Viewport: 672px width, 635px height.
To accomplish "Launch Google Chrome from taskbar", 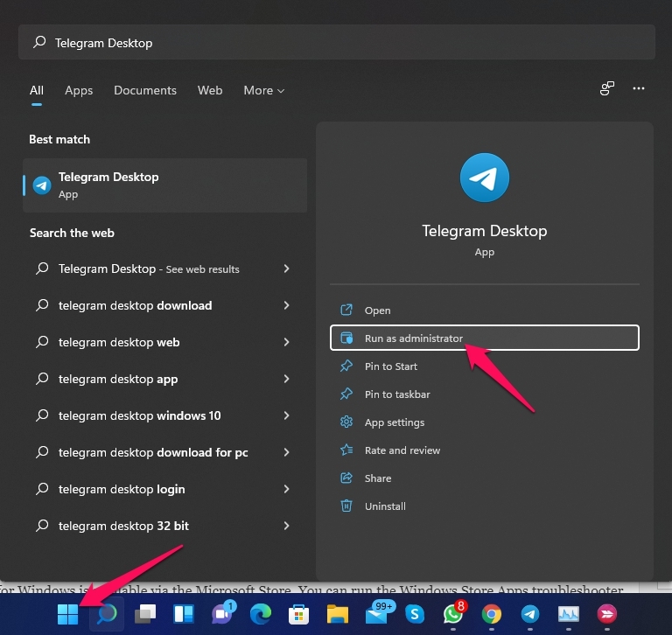I will [492, 614].
